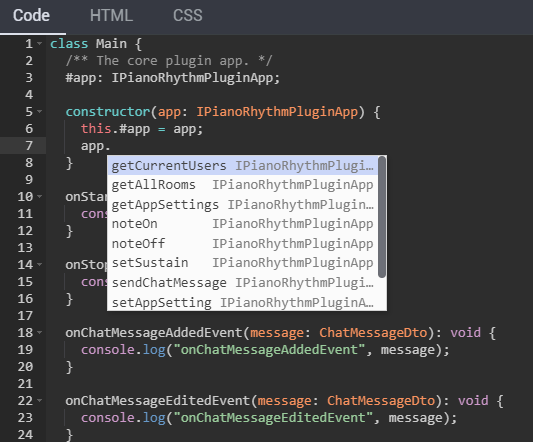The width and height of the screenshot is (533, 442).
Task: Choose getCurrentUsers from the autocomplete list
Action: click(243, 166)
